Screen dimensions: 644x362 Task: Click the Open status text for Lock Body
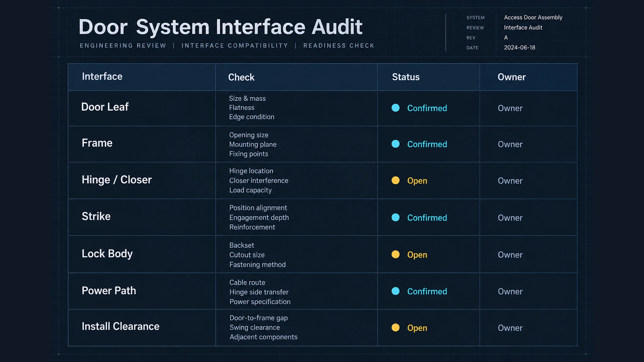click(x=417, y=255)
